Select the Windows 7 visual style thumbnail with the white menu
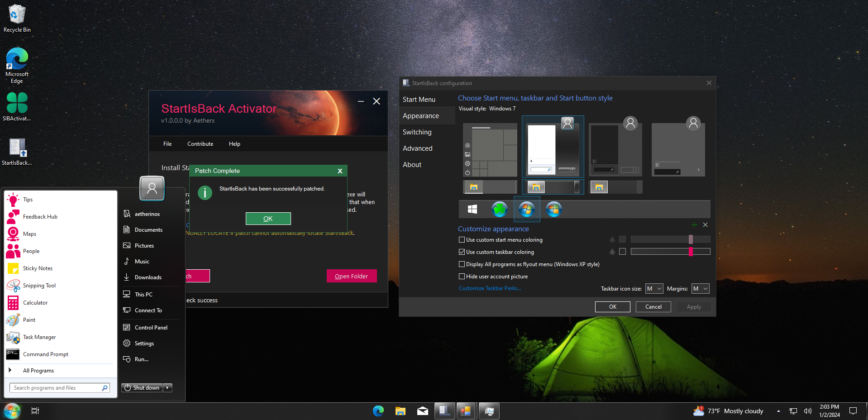 click(553, 147)
